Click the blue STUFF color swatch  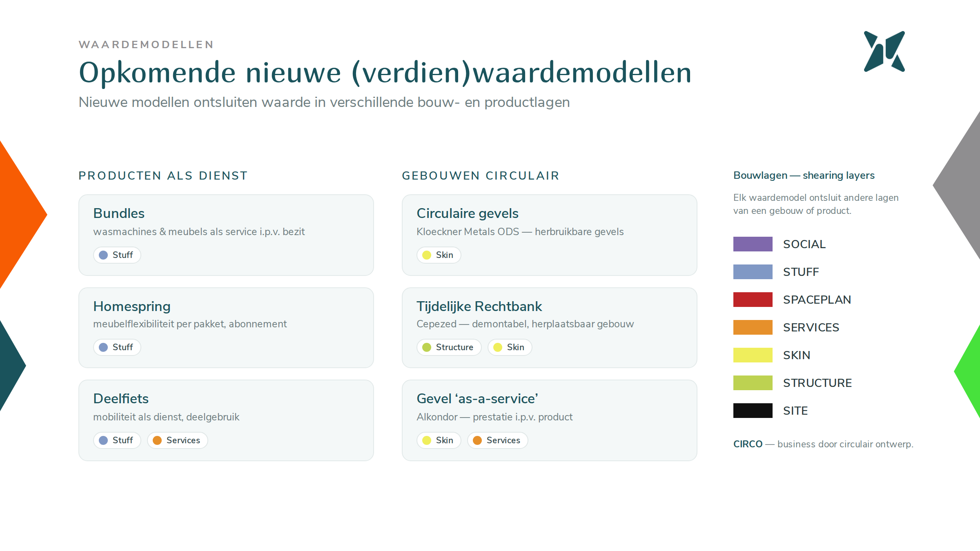tap(753, 272)
